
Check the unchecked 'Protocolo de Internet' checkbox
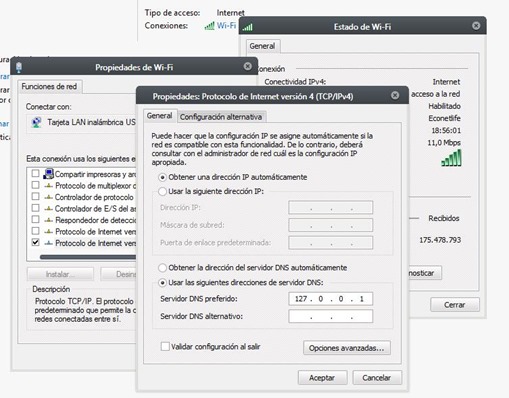coord(35,231)
